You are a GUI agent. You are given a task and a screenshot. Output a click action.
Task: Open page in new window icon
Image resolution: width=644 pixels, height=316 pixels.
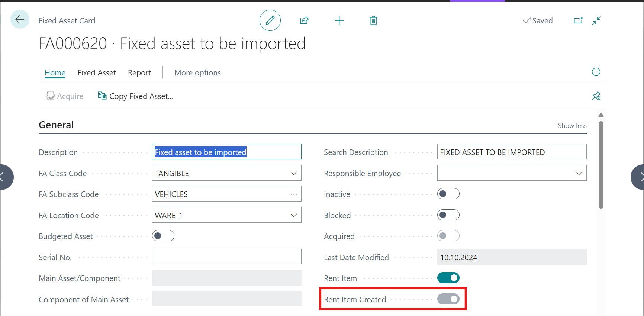pyautogui.click(x=578, y=20)
